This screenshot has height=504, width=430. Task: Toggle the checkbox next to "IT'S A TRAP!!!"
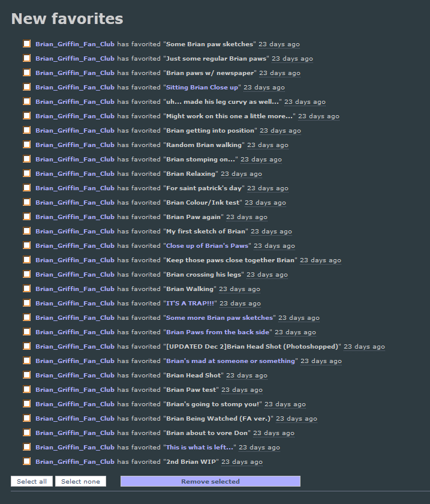coord(26,303)
